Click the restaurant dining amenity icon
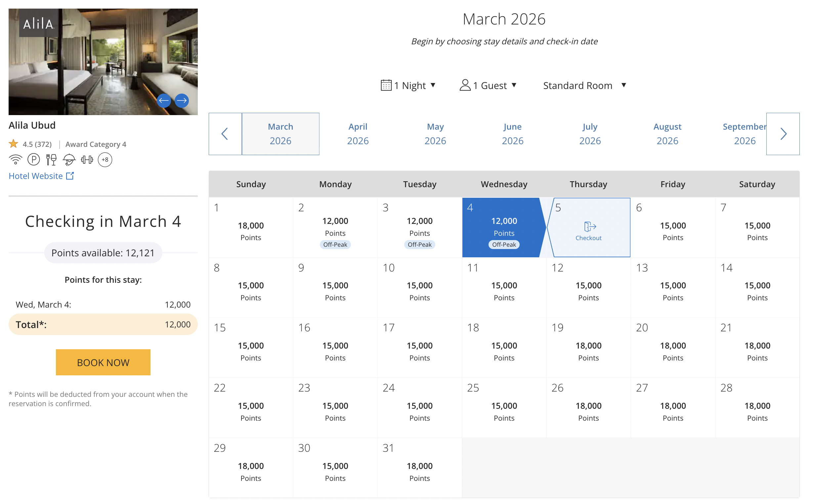813x504 pixels. [x=51, y=160]
